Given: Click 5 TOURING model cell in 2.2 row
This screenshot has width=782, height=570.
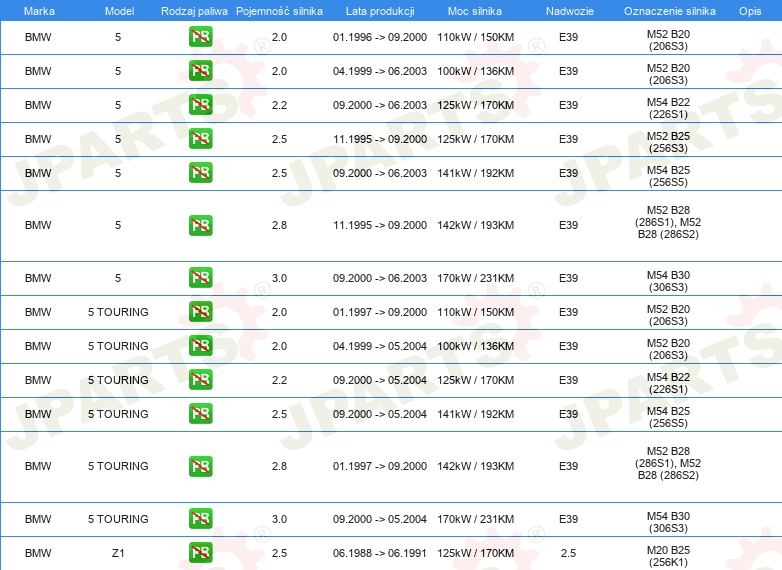Looking at the screenshot, I should coord(118,380).
